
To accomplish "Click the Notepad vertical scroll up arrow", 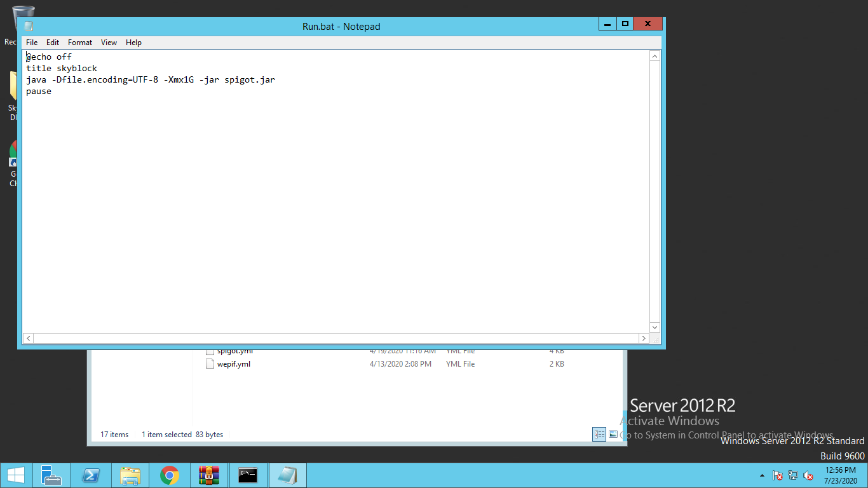I will coord(655,57).
